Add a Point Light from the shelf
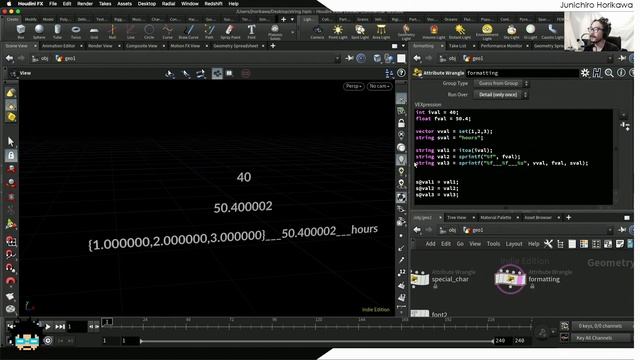 pyautogui.click(x=338, y=31)
